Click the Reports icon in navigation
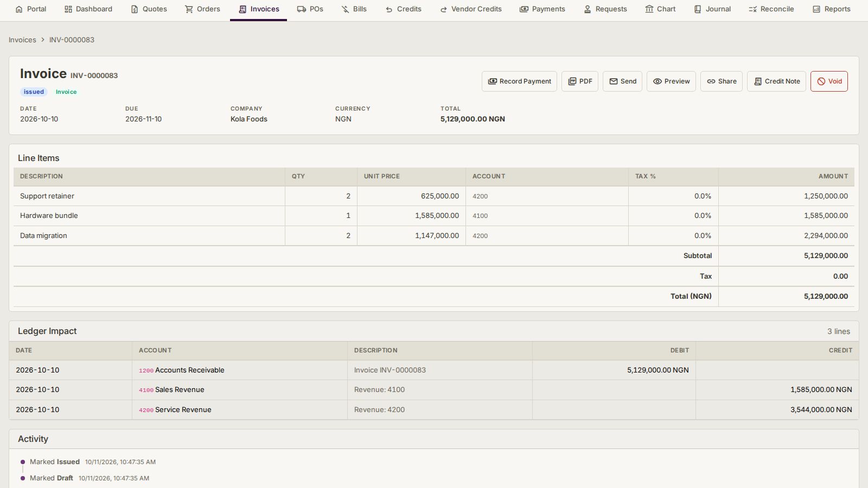868x488 pixels. coord(816,9)
